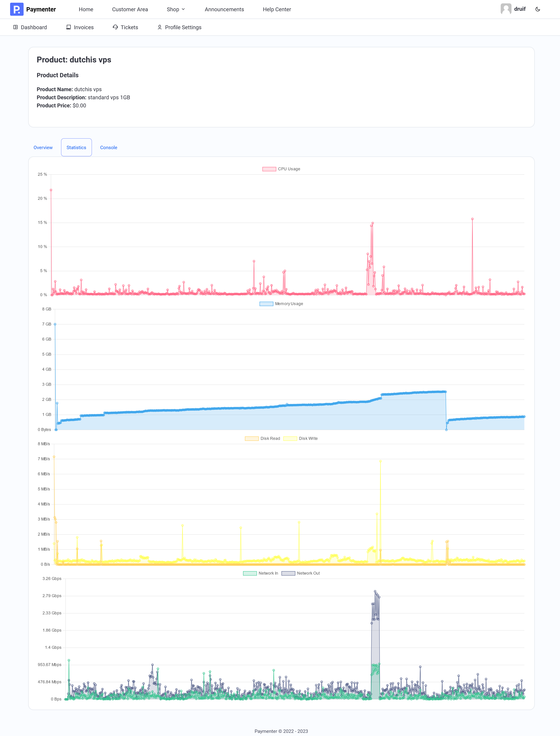Image resolution: width=560 pixels, height=736 pixels.
Task: Expand the Shop dropdown chevron
Action: point(183,9)
